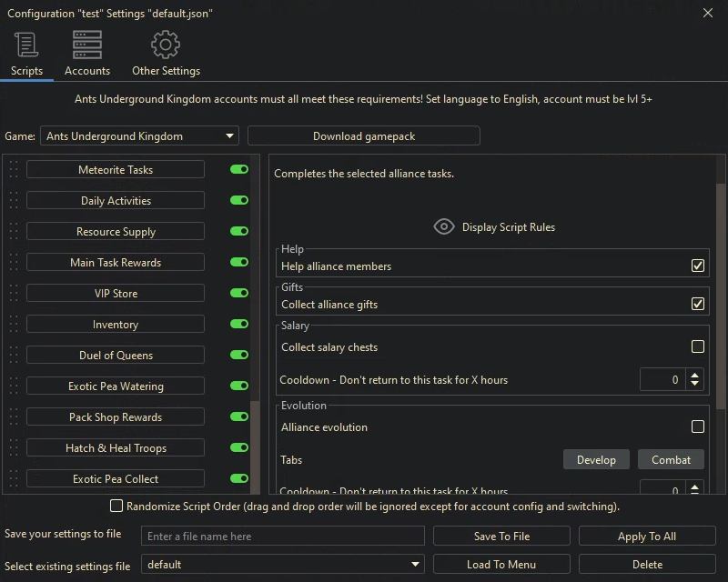The height and width of the screenshot is (582, 728).
Task: Click the Apply To All button
Action: (647, 536)
